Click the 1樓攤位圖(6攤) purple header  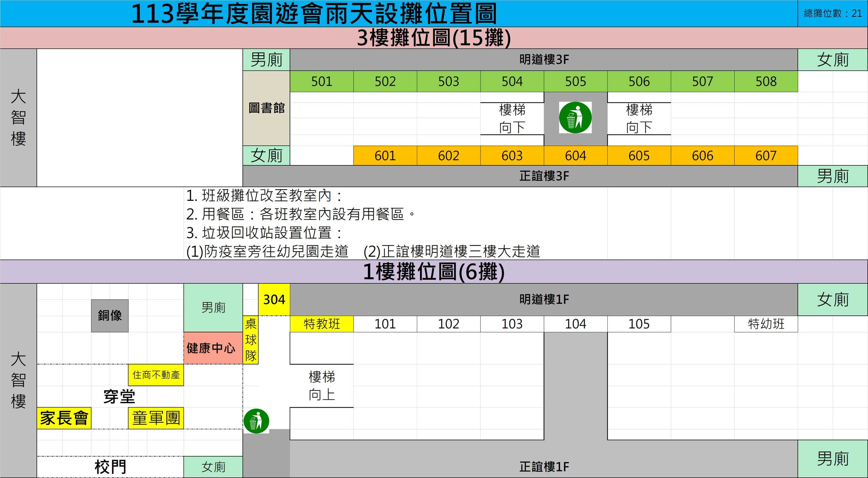tap(434, 272)
